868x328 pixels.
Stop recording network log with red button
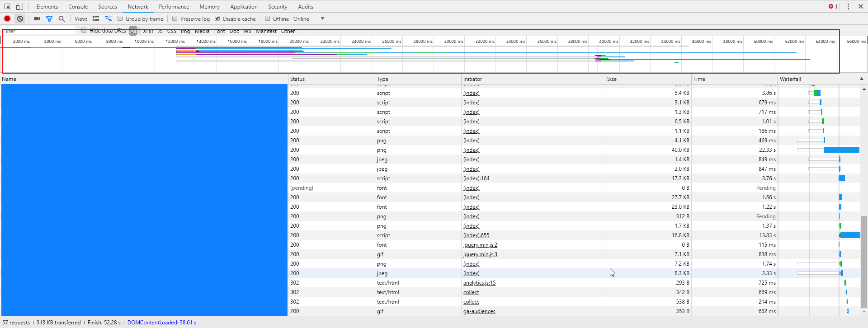7,19
